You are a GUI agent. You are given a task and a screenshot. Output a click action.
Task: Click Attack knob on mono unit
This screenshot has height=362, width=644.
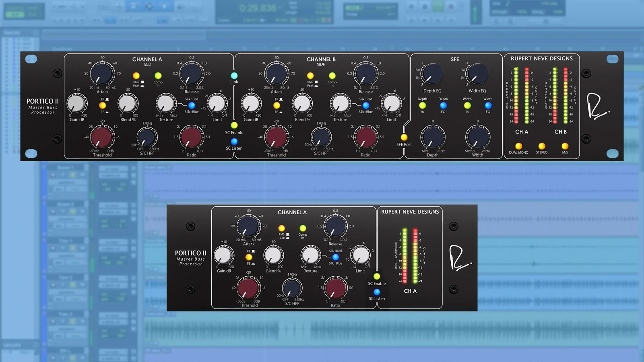click(249, 226)
